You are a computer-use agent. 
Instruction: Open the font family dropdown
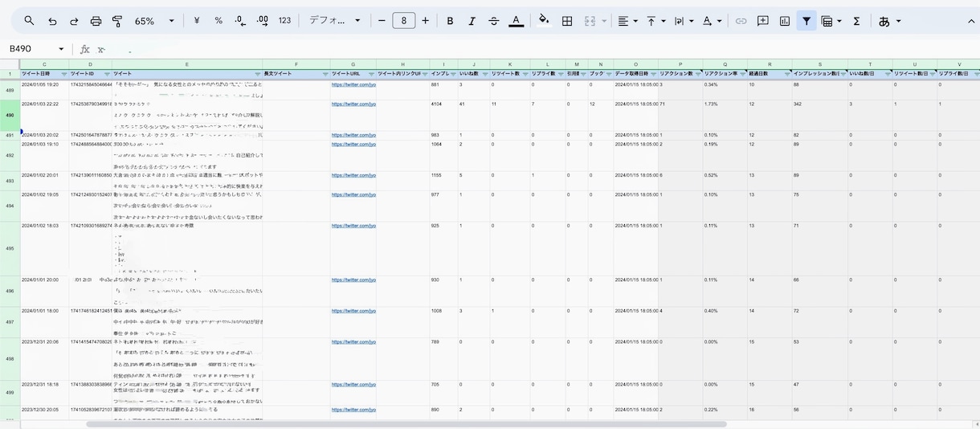[335, 21]
